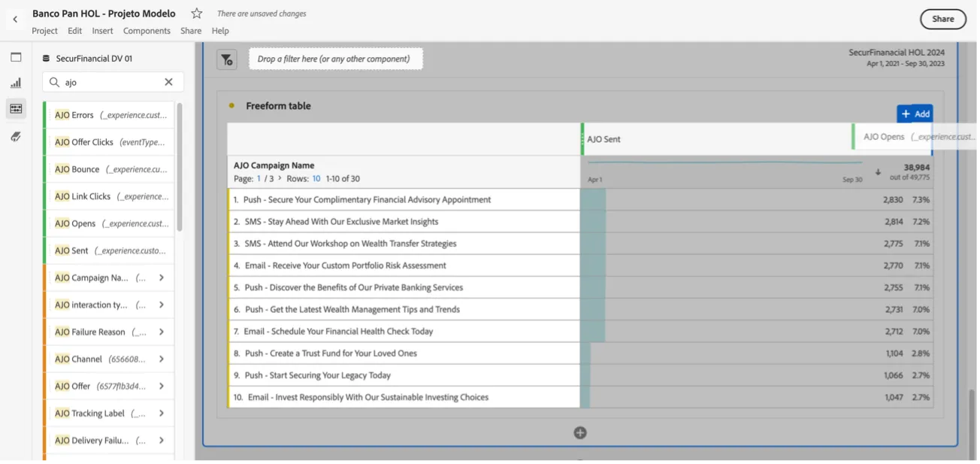Open the Components menu
Image resolution: width=980 pixels, height=464 pixels.
[x=147, y=31]
